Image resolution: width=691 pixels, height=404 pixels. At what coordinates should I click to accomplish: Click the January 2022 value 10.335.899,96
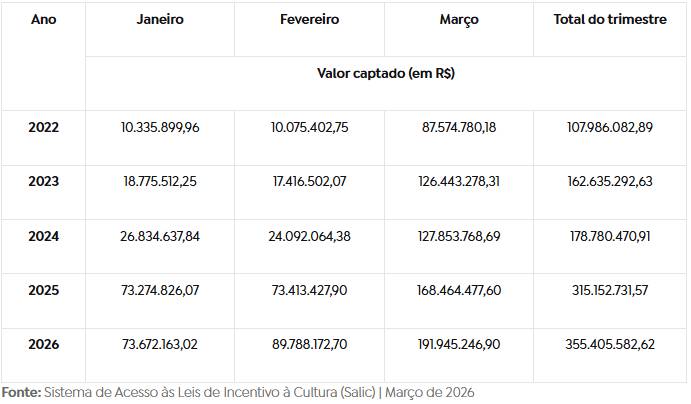tap(160, 127)
